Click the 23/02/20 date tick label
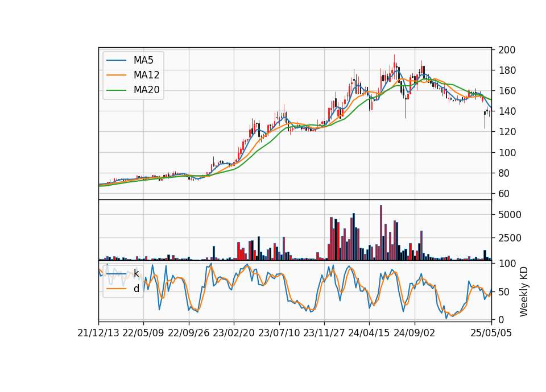546x392 pixels. [234, 333]
